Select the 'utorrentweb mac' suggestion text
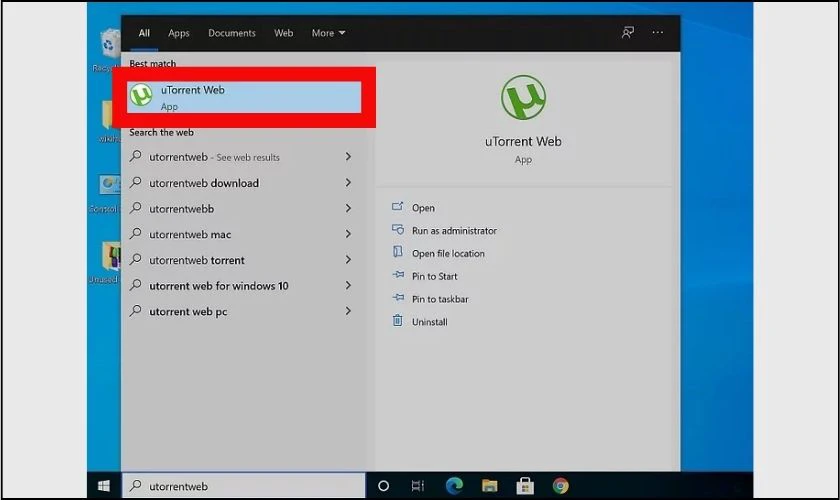 point(190,234)
